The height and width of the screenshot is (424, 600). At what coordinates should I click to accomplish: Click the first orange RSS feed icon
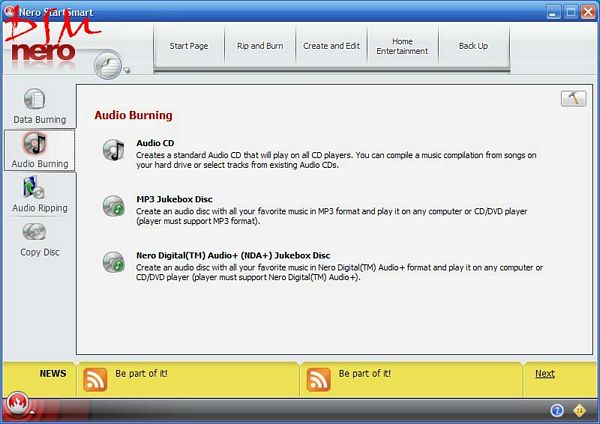[96, 379]
